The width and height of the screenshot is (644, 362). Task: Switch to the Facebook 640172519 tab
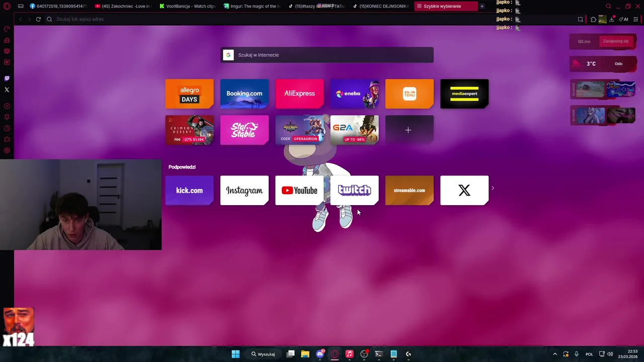58,6
